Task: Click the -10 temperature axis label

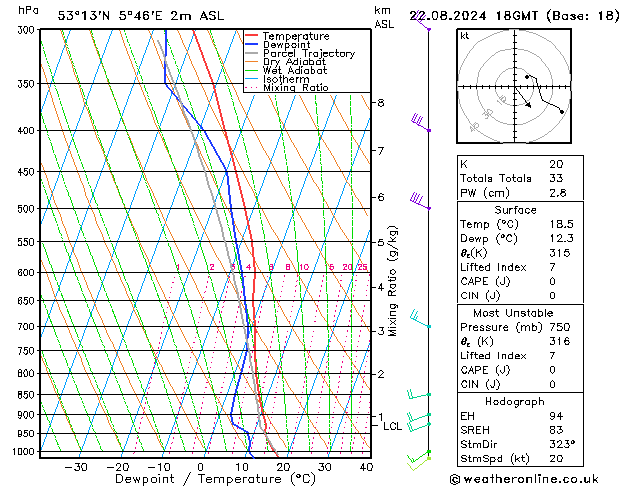Action: pos(159,467)
